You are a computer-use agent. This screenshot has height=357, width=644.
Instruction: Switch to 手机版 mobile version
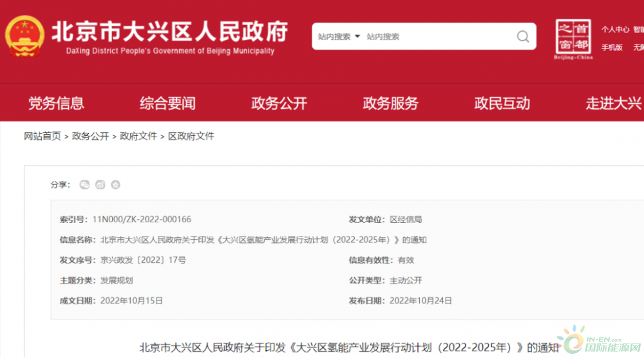coord(612,47)
